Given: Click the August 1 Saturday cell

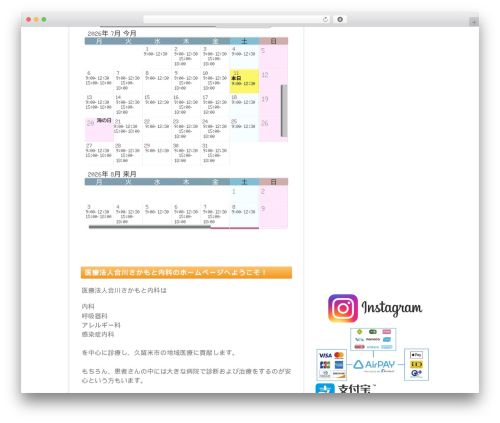Looking at the screenshot, I should point(244,194).
